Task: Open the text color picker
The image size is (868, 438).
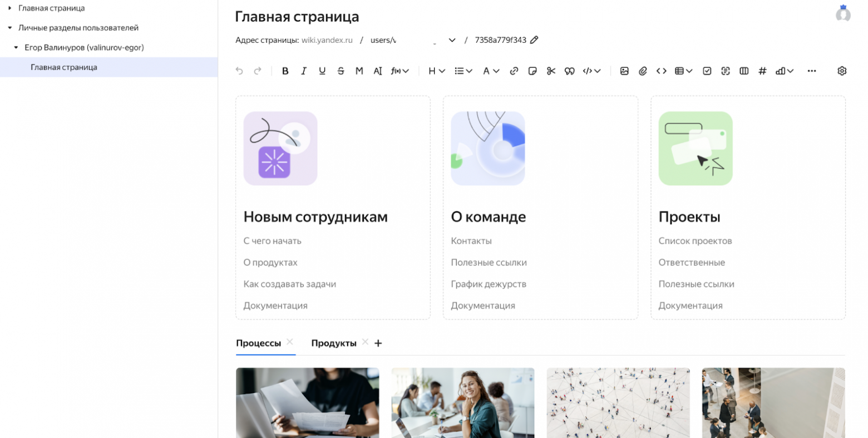Action: (490, 71)
